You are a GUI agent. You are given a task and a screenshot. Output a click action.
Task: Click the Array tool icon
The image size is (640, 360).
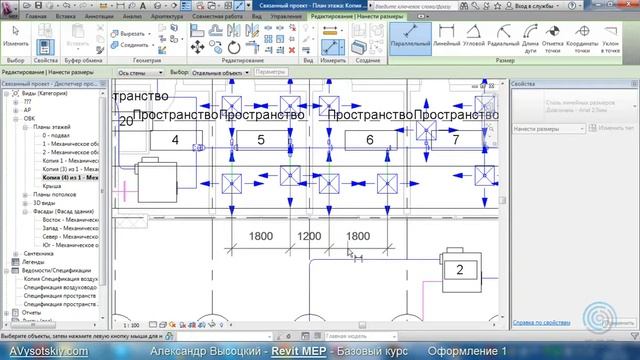point(268,39)
